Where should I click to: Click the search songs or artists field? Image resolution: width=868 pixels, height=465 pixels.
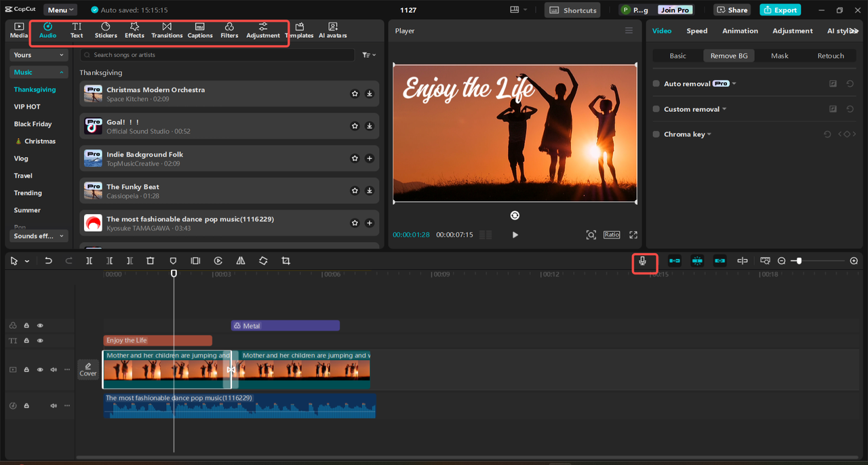click(x=217, y=55)
